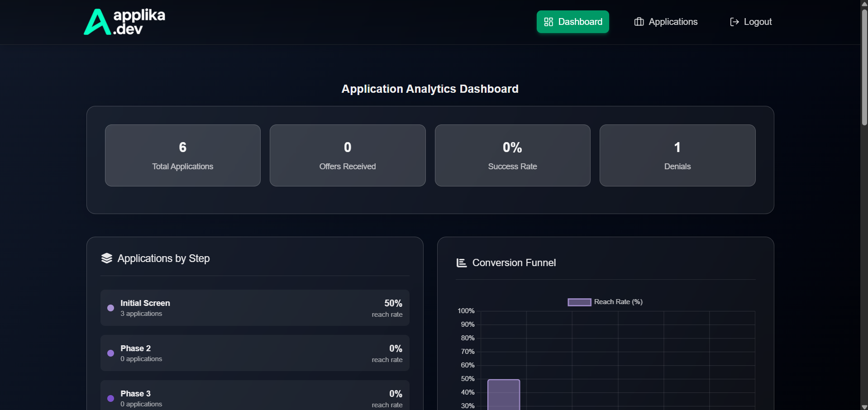Screen dimensions: 868x410
Task: Click the purple dot of Phase 2
Action: (x=110, y=353)
